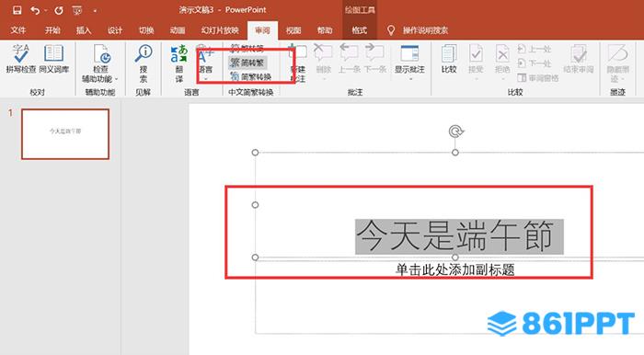The width and height of the screenshot is (644, 355).
Task: Switch to the 格式 format tab
Action: [x=359, y=30]
